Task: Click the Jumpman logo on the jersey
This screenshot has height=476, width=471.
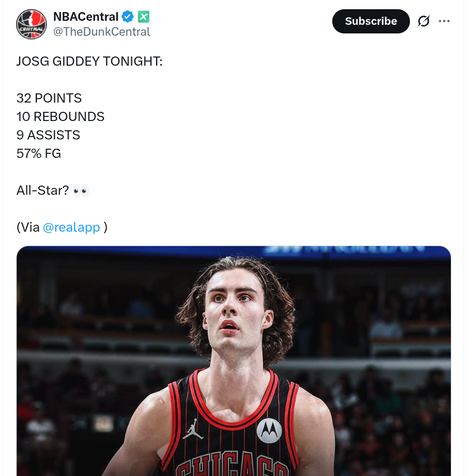Action: click(193, 429)
